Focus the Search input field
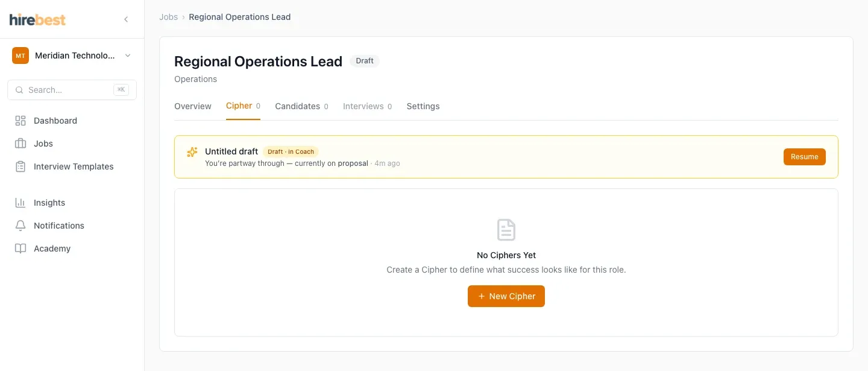 pyautogui.click(x=72, y=90)
